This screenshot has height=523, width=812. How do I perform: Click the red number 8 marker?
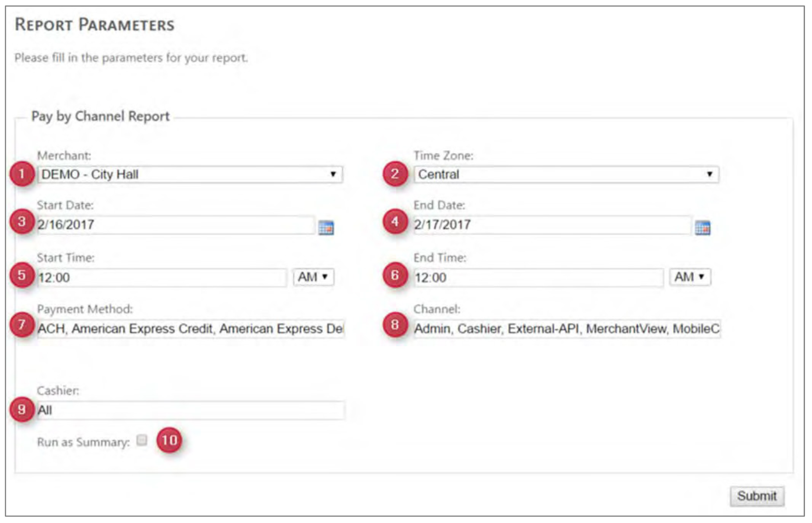395,325
